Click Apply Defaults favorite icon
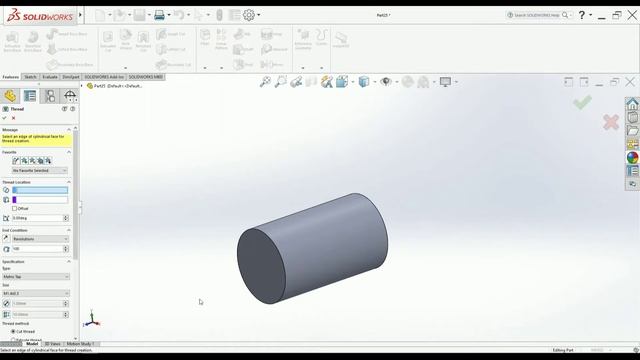The image size is (640, 360). click(x=16, y=161)
